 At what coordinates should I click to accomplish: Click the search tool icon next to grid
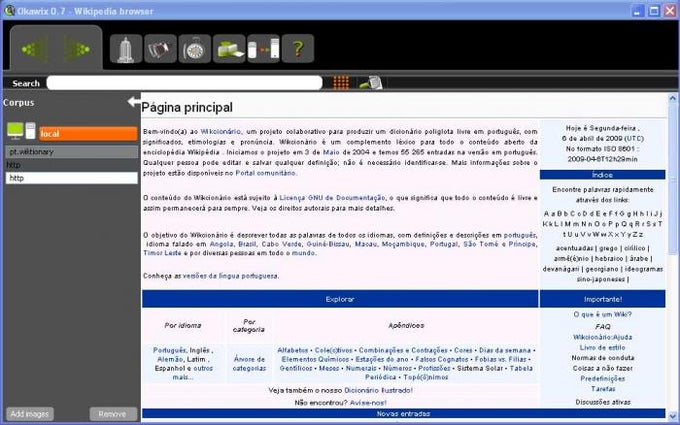click(x=371, y=82)
